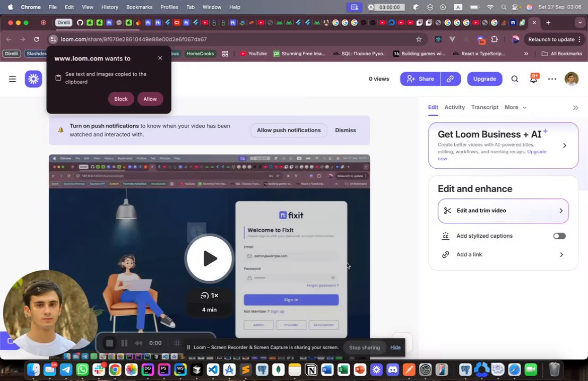Bookmark this page with the star icon
Image resolution: width=588 pixels, height=381 pixels.
point(419,39)
